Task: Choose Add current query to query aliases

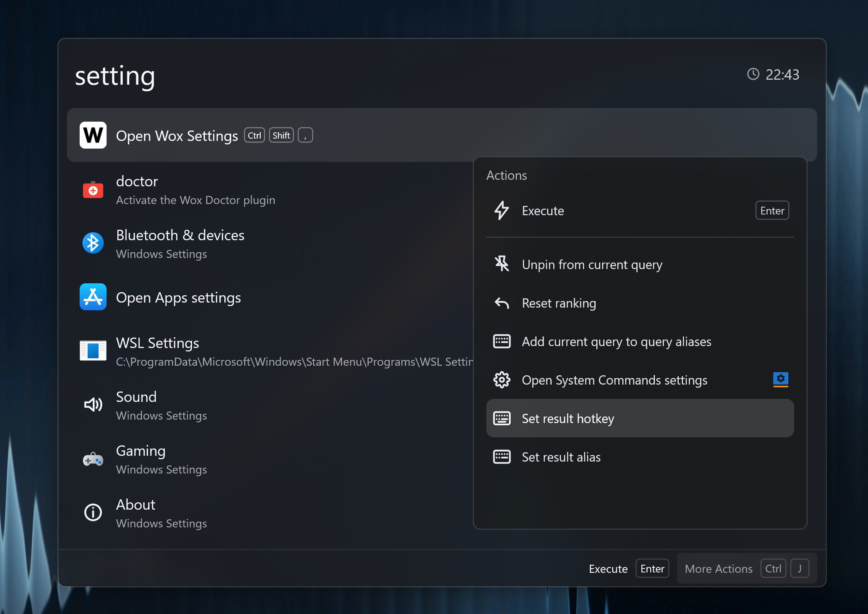Action: (640, 341)
